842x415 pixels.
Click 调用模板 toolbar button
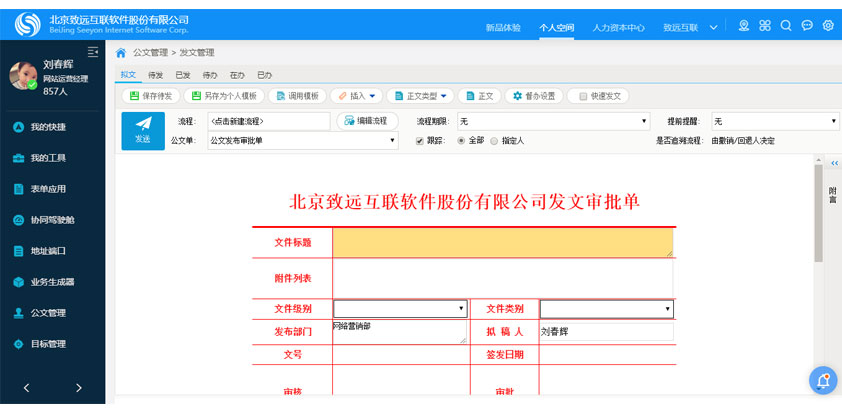pyautogui.click(x=297, y=96)
